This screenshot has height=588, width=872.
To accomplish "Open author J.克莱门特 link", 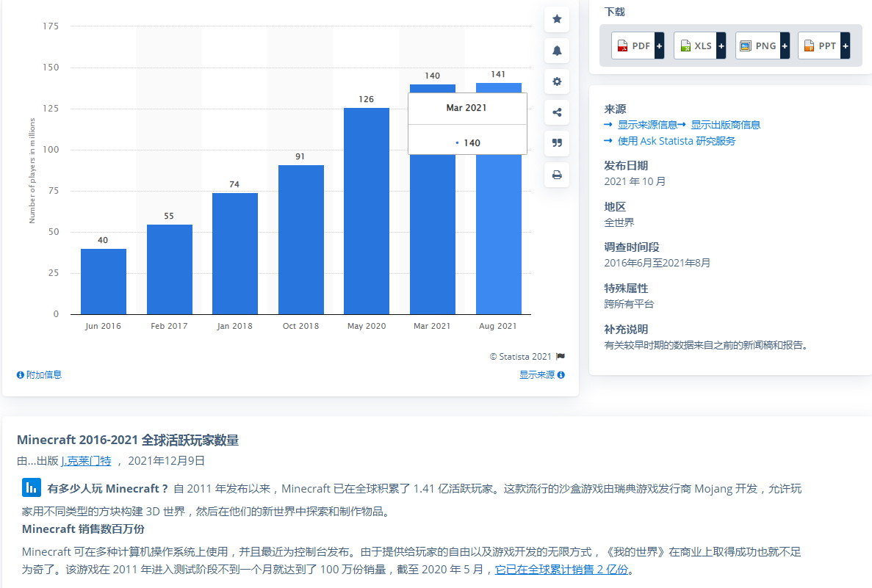I will click(x=86, y=461).
